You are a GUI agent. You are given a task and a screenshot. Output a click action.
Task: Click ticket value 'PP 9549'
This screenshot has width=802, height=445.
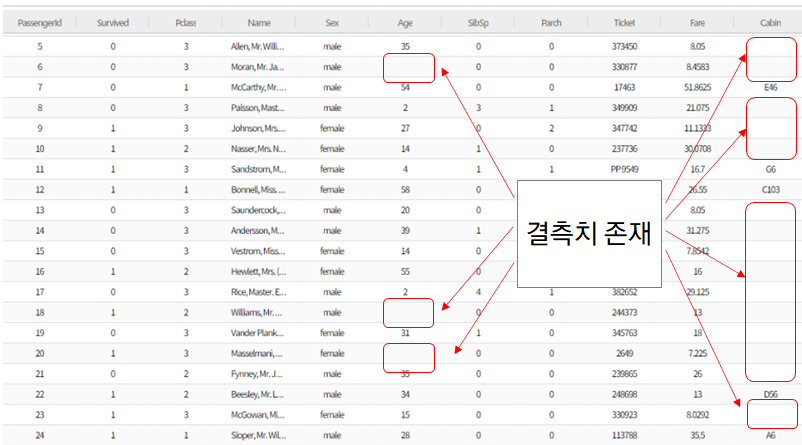click(x=625, y=169)
